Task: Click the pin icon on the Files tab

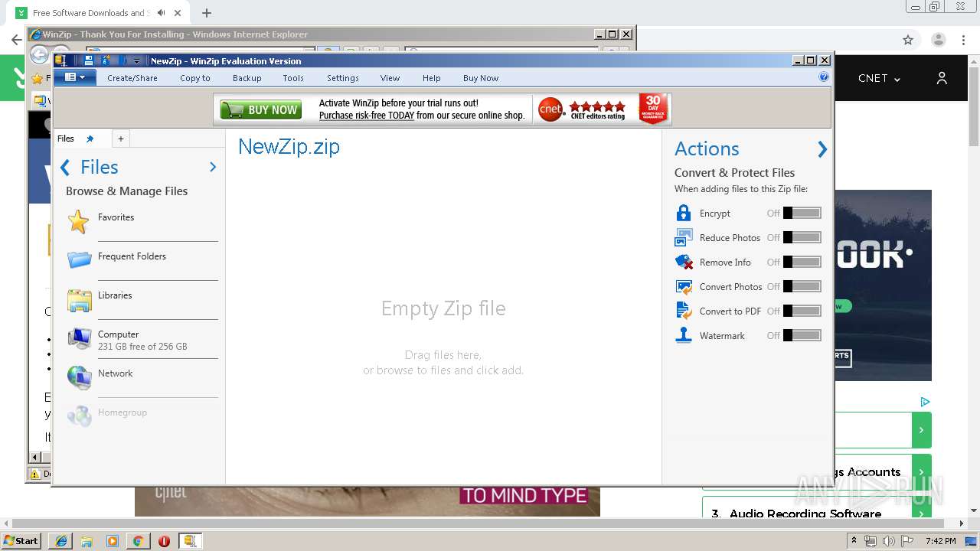Action: [x=90, y=139]
